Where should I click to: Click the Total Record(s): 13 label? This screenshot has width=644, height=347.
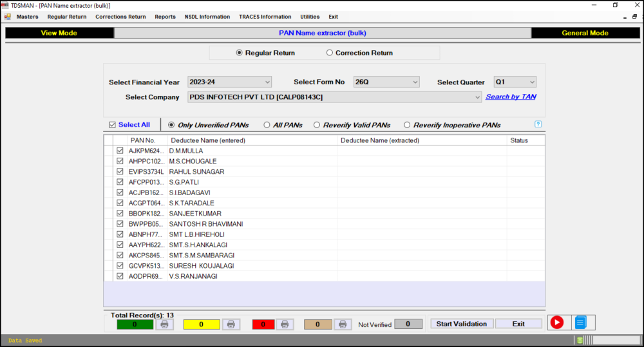click(x=142, y=315)
